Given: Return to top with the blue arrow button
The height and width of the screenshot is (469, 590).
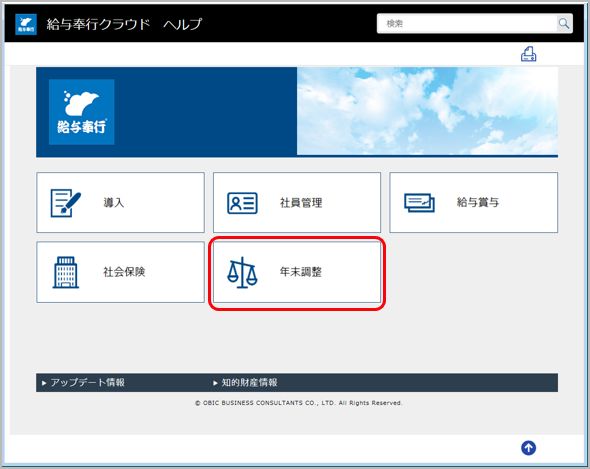Looking at the screenshot, I should (x=528, y=448).
